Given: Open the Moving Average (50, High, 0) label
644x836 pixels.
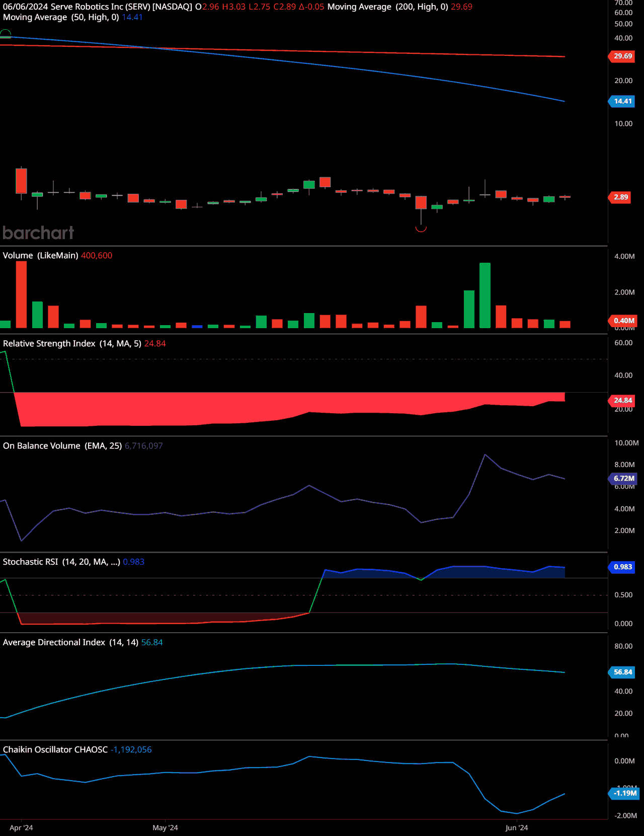Looking at the screenshot, I should point(61,17).
